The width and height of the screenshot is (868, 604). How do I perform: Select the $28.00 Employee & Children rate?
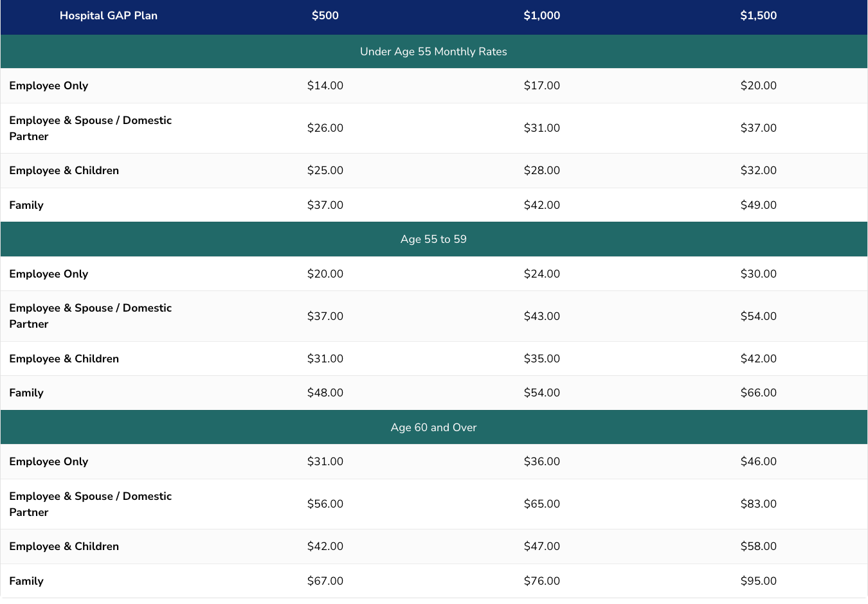tap(542, 170)
